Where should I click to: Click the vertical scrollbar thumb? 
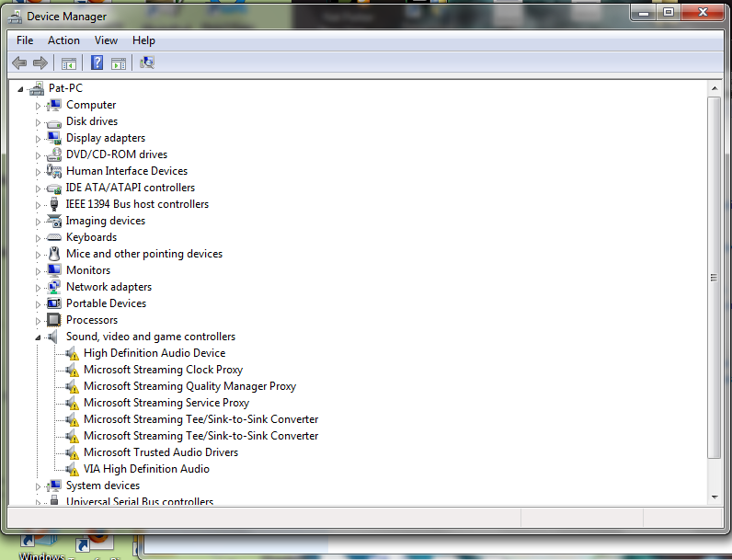point(715,278)
